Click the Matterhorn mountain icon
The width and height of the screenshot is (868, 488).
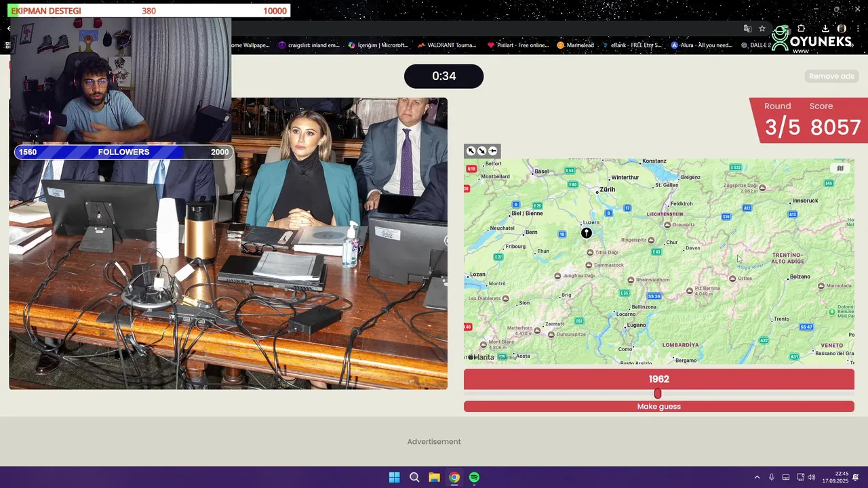(x=537, y=331)
